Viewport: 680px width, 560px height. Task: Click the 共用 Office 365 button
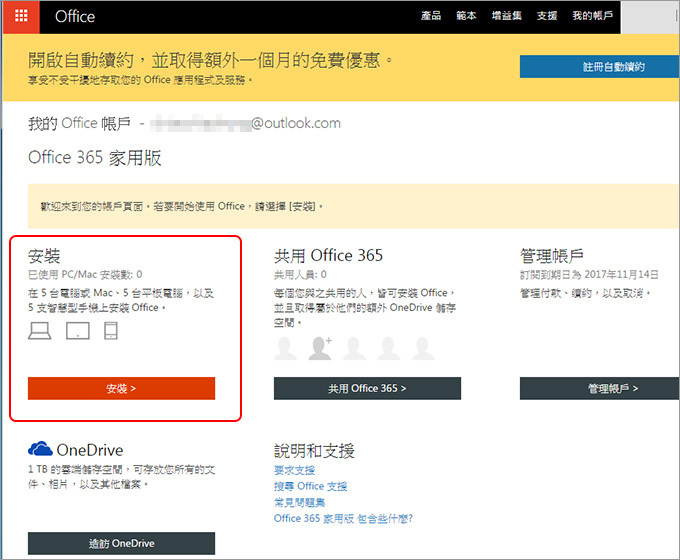coord(367,388)
